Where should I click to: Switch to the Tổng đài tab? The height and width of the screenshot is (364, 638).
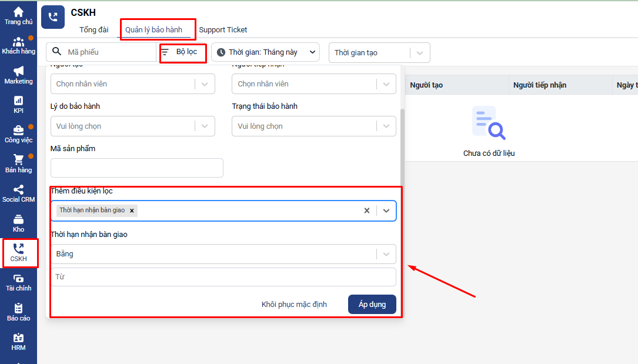pos(94,29)
